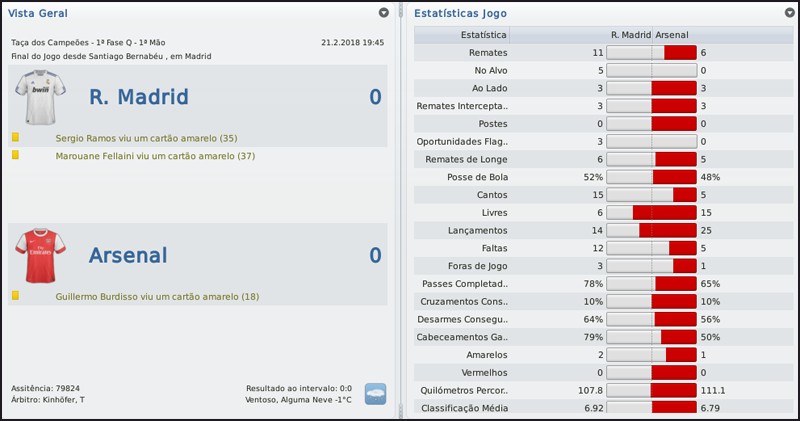Click Sergio Ramos yellow card icon
The width and height of the screenshot is (800, 421).
[x=16, y=137]
